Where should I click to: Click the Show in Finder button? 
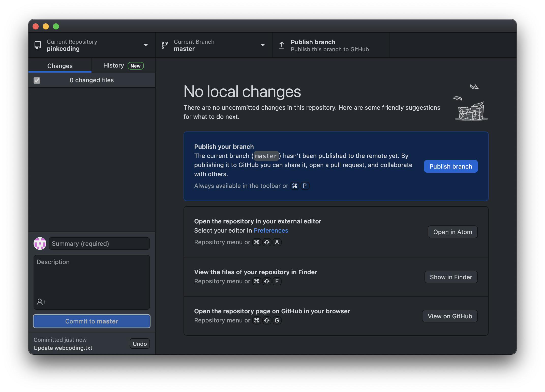(451, 277)
